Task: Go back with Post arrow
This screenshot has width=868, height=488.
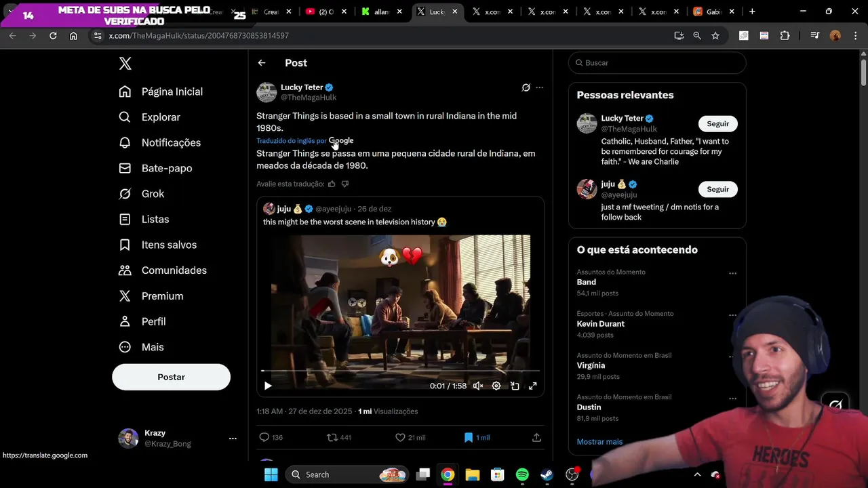Action: [x=262, y=63]
